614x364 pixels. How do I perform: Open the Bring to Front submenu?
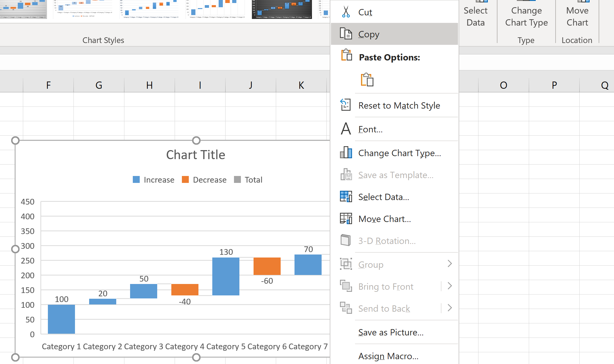point(450,286)
